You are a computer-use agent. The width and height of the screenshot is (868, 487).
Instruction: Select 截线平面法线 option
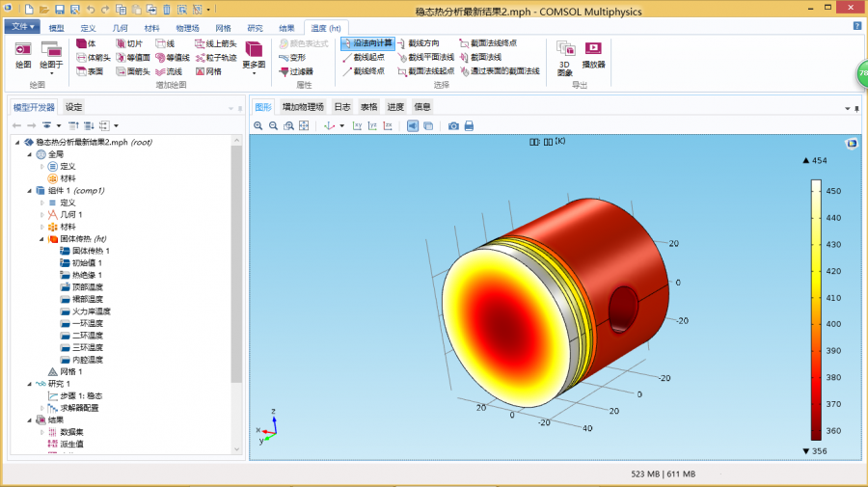tap(426, 57)
